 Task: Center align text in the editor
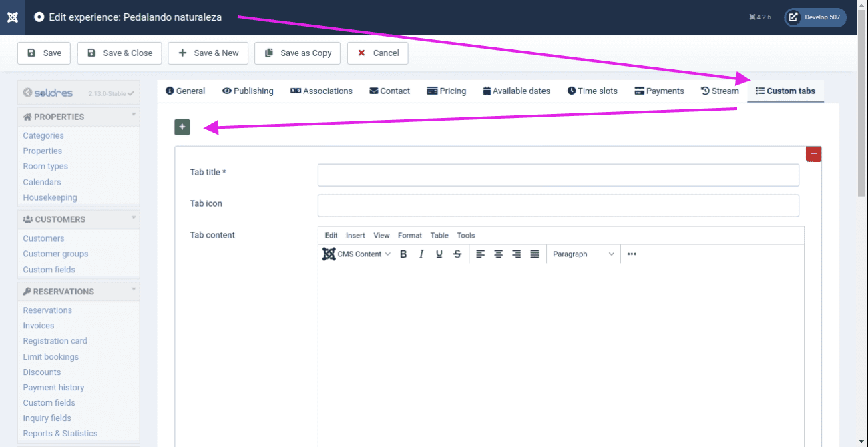tap(499, 254)
